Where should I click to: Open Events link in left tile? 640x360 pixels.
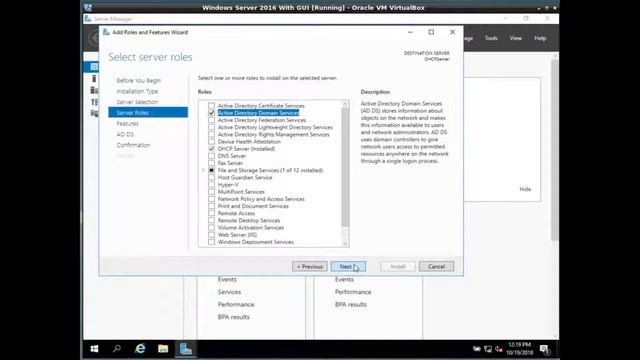tap(227, 280)
